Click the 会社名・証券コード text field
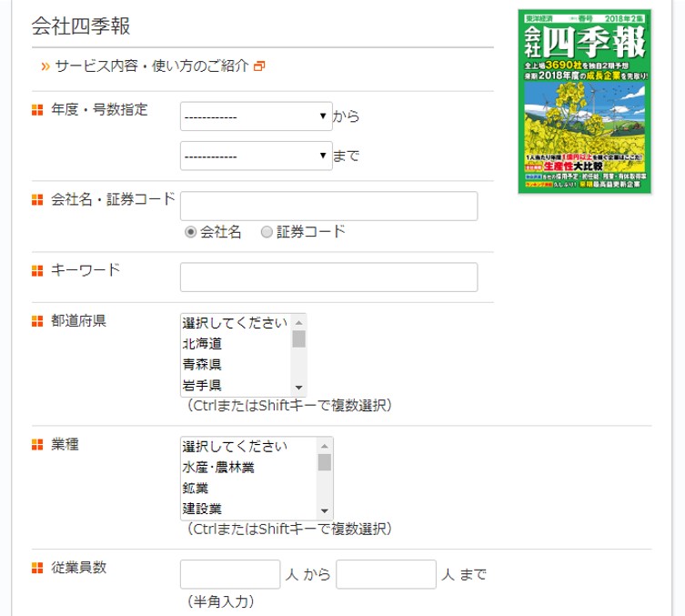 [x=328, y=206]
